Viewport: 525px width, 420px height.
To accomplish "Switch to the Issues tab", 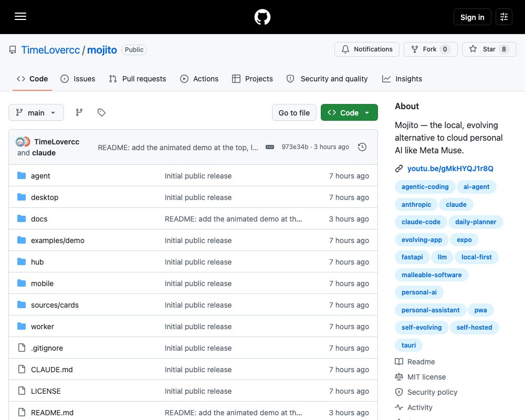I will click(x=78, y=79).
